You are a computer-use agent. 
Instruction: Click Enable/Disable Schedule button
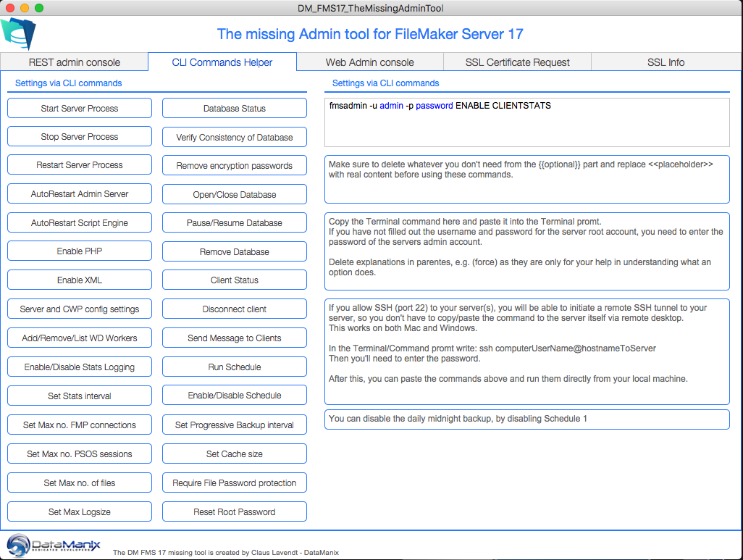point(235,396)
